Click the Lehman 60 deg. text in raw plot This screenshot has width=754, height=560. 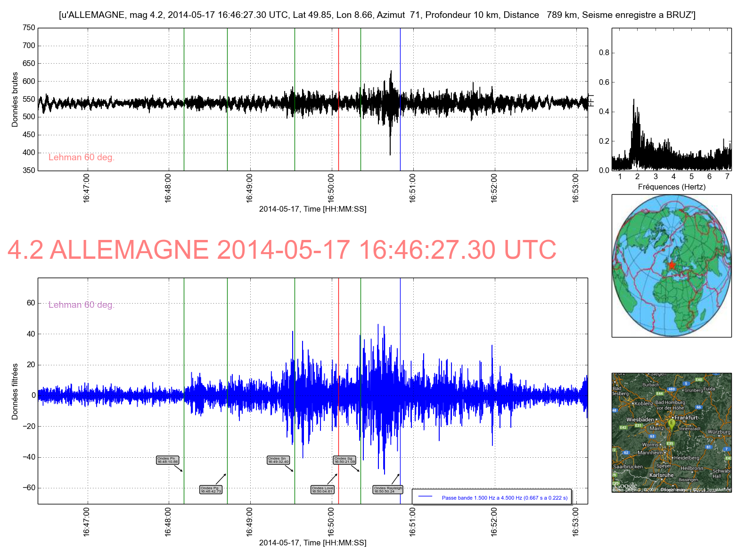point(82,157)
